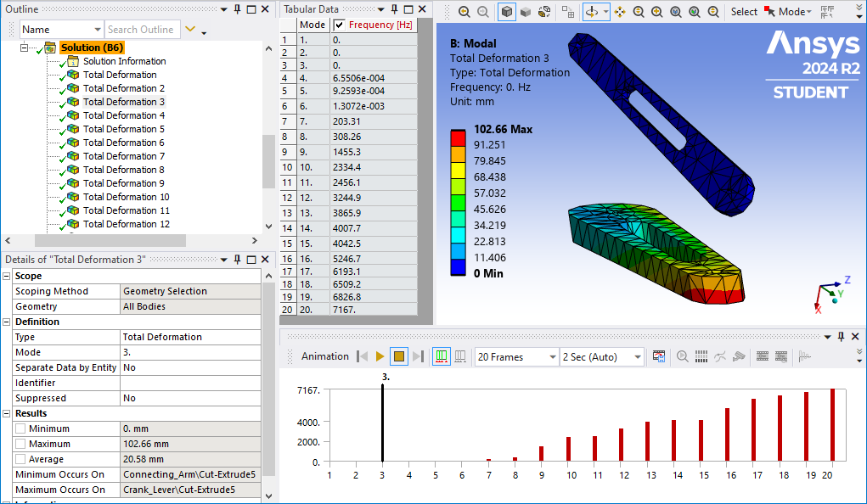Play the modal animation

(x=380, y=356)
